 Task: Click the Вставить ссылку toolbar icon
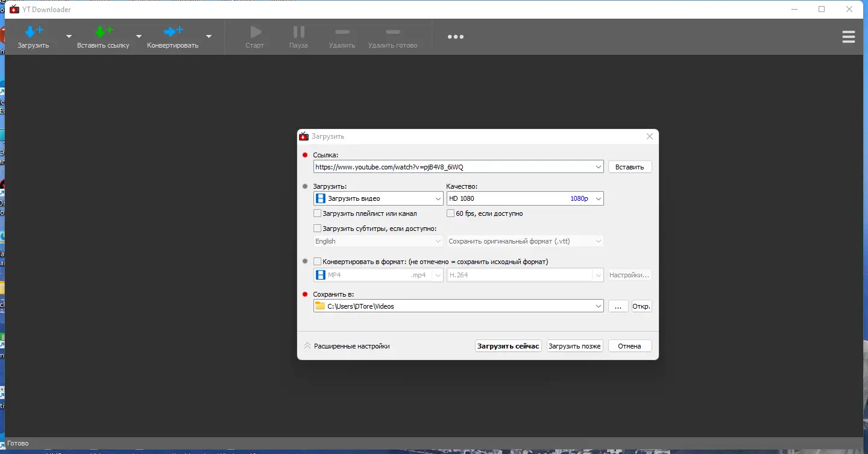pos(103,36)
